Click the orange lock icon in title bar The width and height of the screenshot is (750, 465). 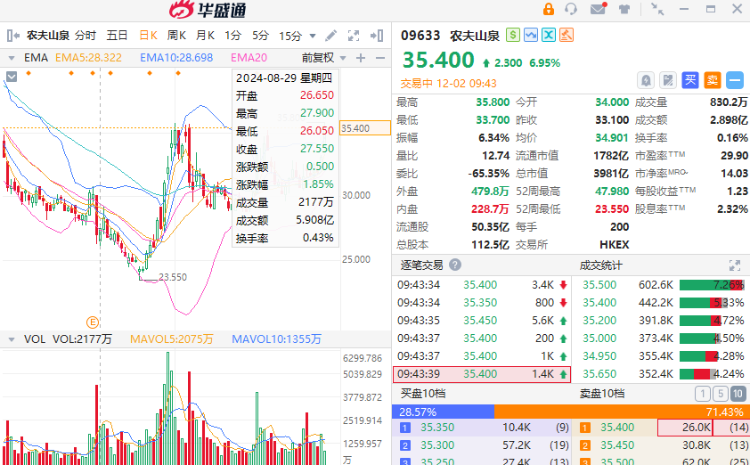click(x=548, y=9)
